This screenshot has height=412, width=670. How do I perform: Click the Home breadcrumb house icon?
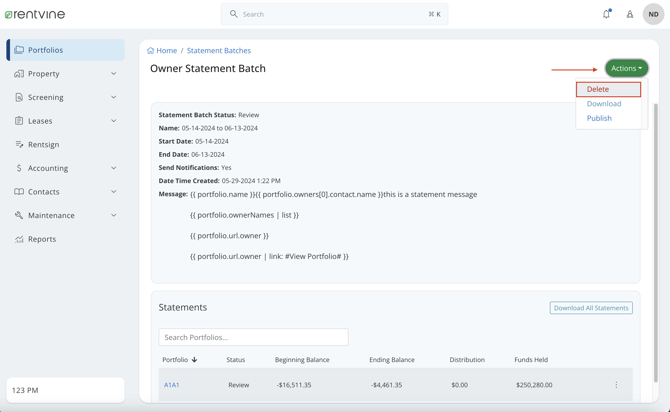pyautogui.click(x=150, y=50)
